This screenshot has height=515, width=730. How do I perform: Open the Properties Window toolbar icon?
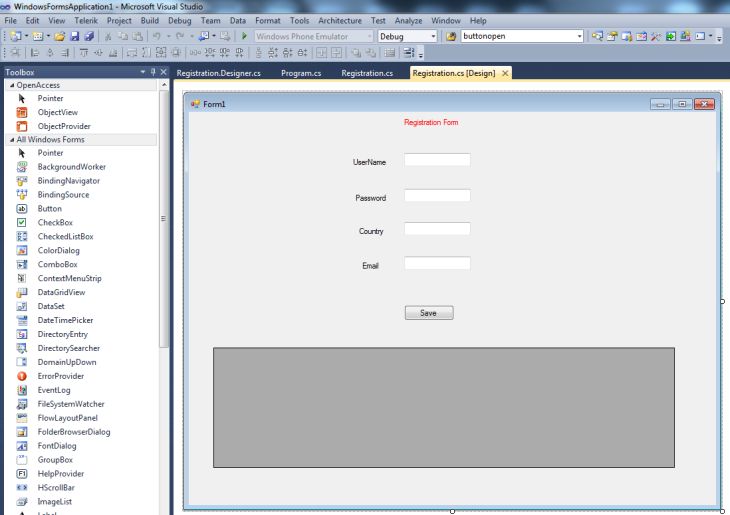point(612,36)
